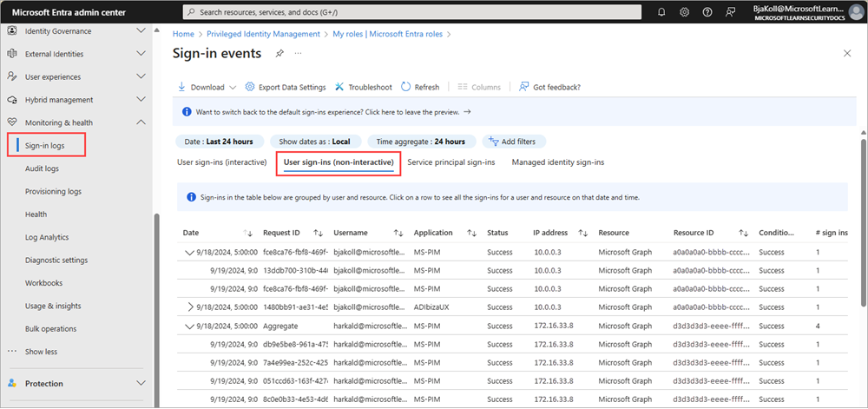Screen dimensions: 868x409
Task: Select User sign-ins (non-interactive) tab
Action: point(339,162)
